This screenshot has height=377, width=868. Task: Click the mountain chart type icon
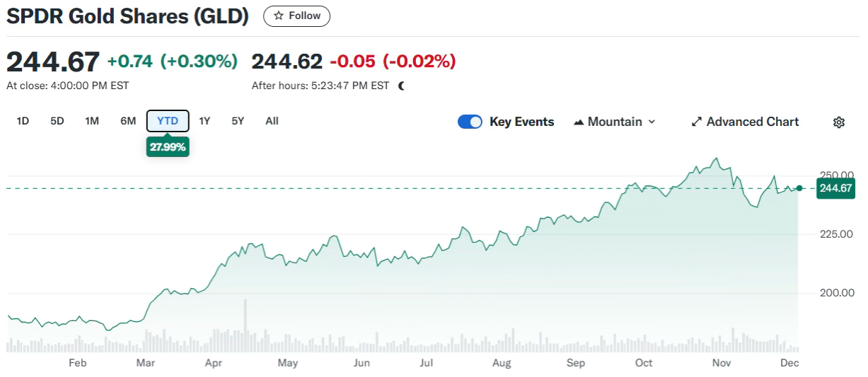pos(579,122)
